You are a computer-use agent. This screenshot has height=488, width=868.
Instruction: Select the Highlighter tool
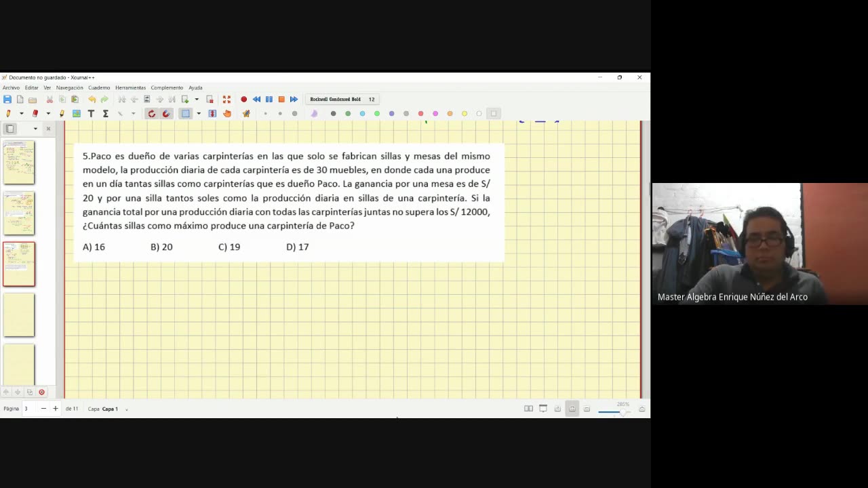tap(62, 114)
